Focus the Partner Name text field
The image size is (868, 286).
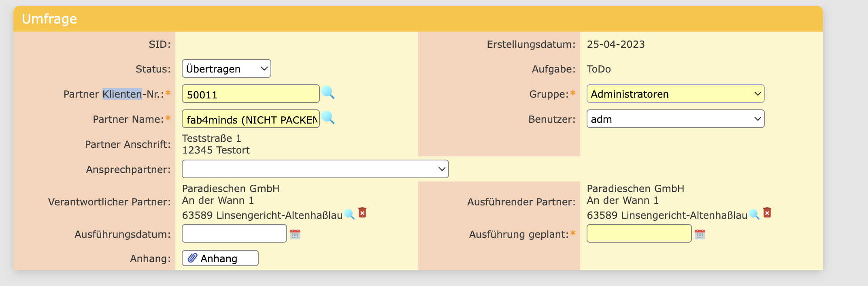tap(251, 119)
